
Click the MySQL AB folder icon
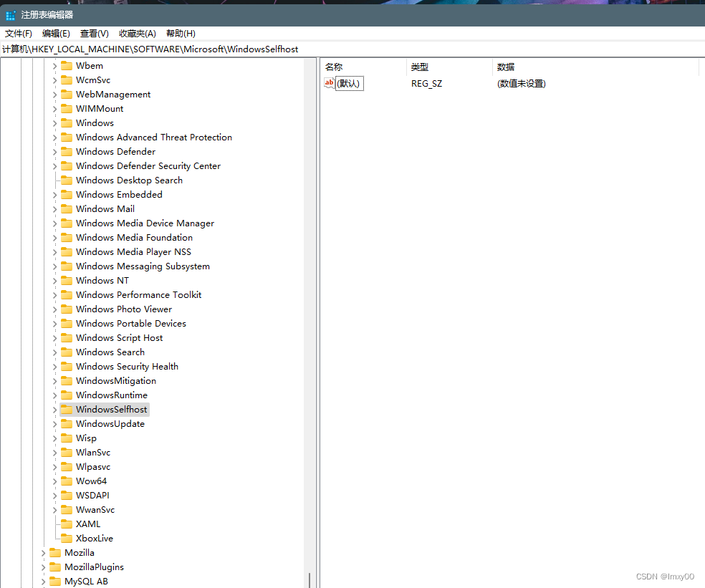(x=55, y=582)
